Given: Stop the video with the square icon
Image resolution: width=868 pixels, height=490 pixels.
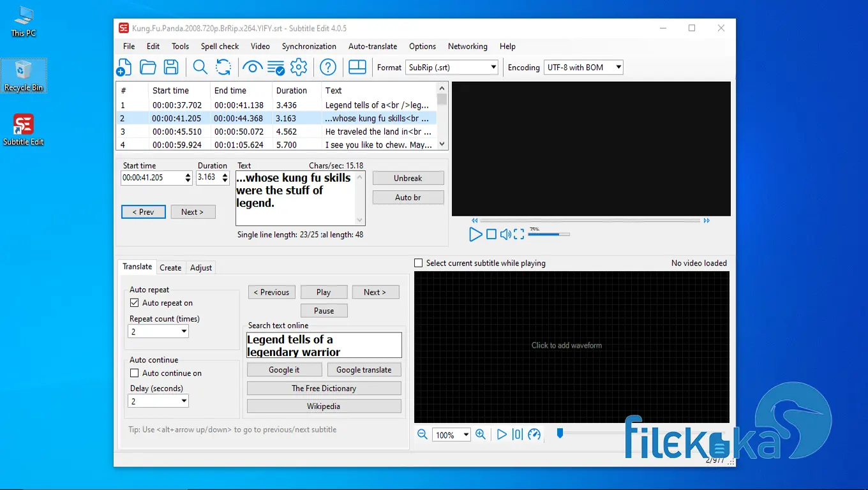Looking at the screenshot, I should tap(491, 234).
